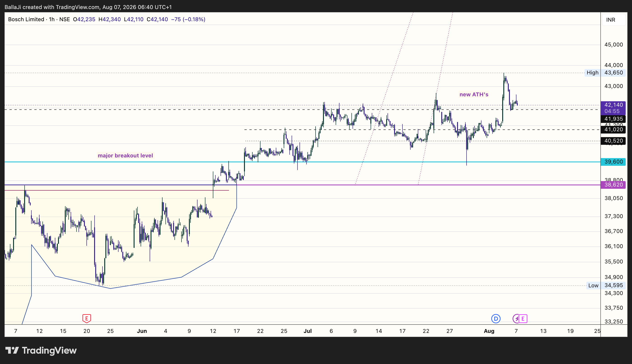Click the 38,050 price axis label
632x364 pixels.
[613, 198]
